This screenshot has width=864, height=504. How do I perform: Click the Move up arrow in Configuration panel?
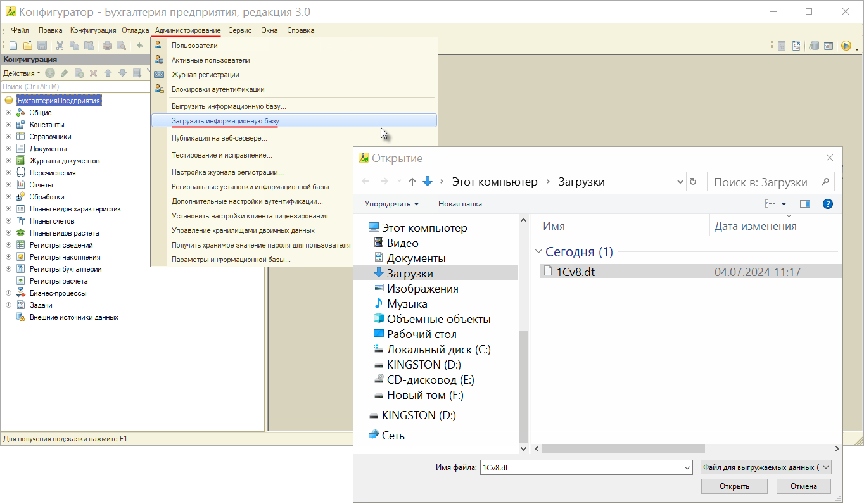tap(108, 73)
